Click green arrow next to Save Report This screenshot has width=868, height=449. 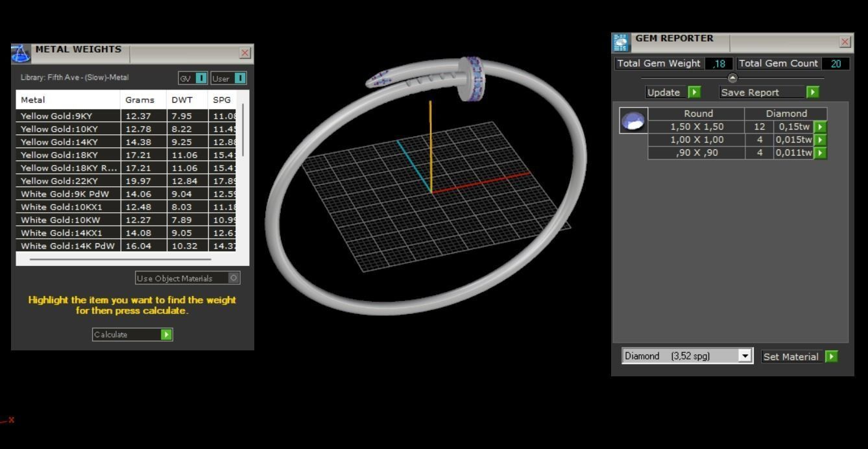(x=813, y=92)
